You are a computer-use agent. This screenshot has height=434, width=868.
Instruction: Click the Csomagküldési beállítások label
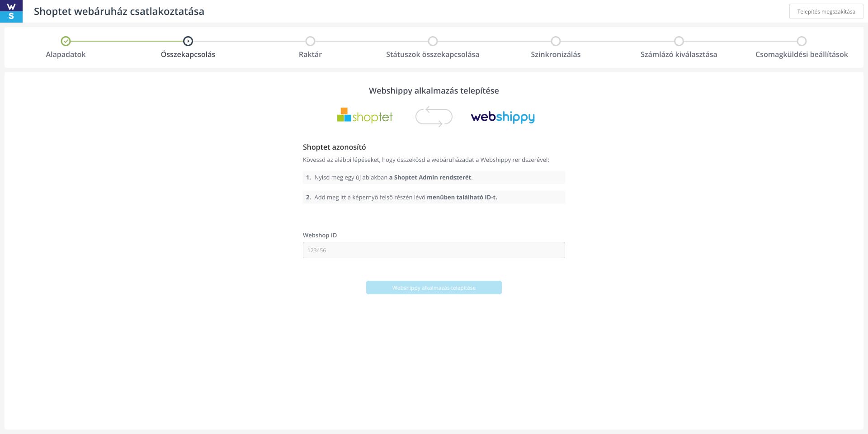(x=802, y=54)
